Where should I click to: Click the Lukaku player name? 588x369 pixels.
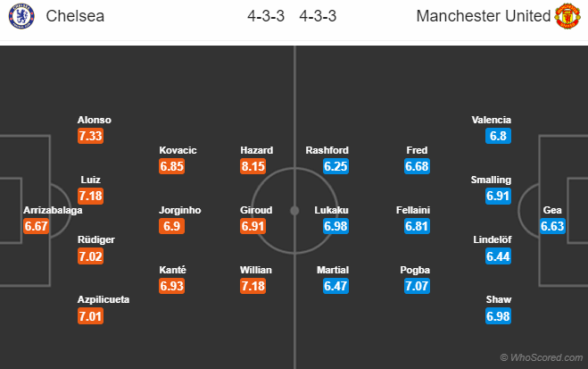(x=332, y=210)
